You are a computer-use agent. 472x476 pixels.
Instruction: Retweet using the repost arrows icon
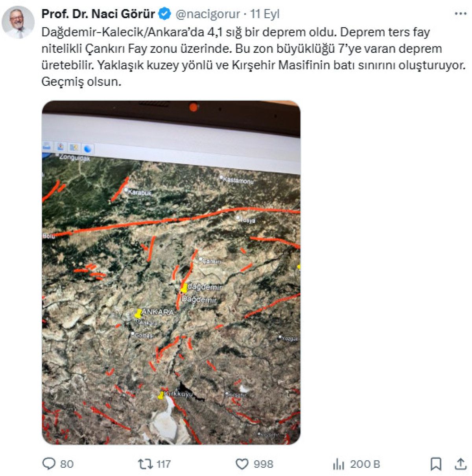tap(146, 464)
